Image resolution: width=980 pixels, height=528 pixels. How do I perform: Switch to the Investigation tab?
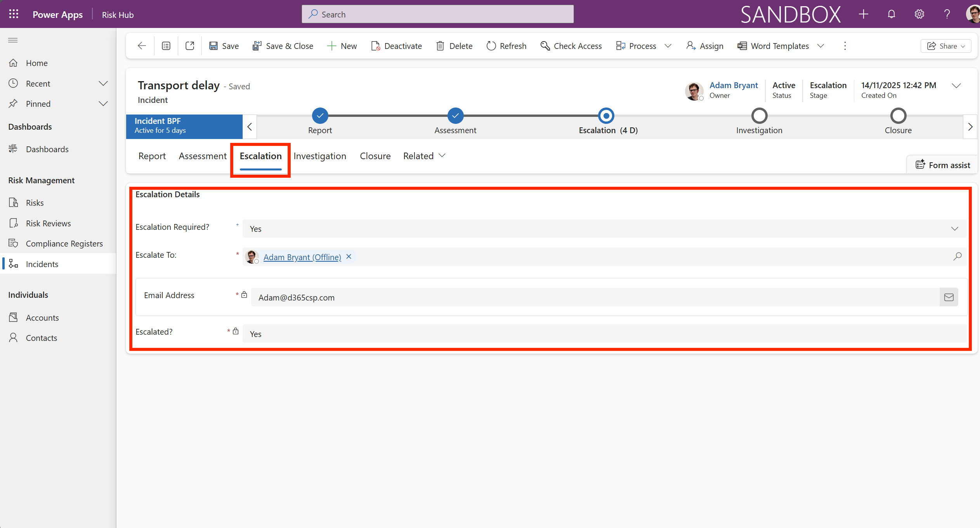pyautogui.click(x=319, y=156)
